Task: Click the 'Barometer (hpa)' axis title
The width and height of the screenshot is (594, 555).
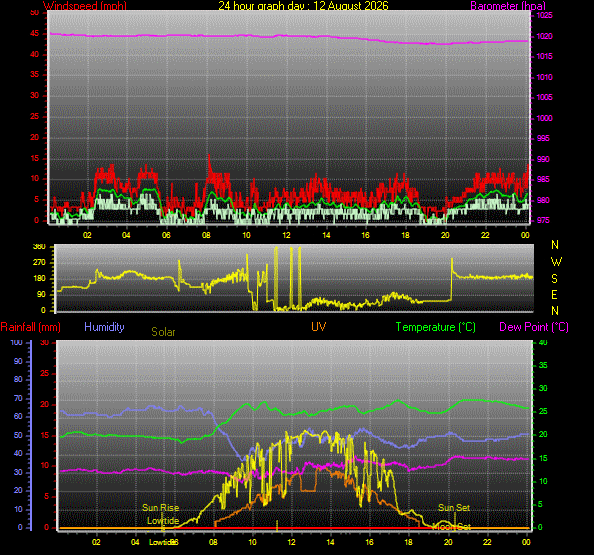Action: [508, 6]
